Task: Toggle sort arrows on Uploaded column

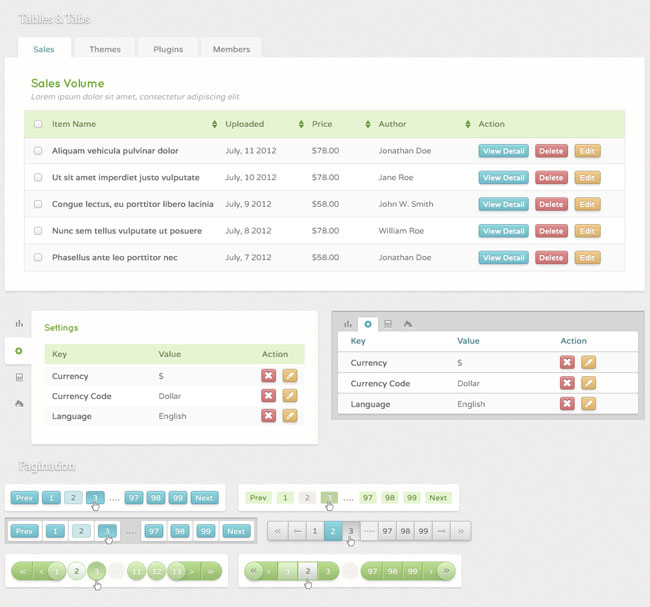Action: click(301, 125)
